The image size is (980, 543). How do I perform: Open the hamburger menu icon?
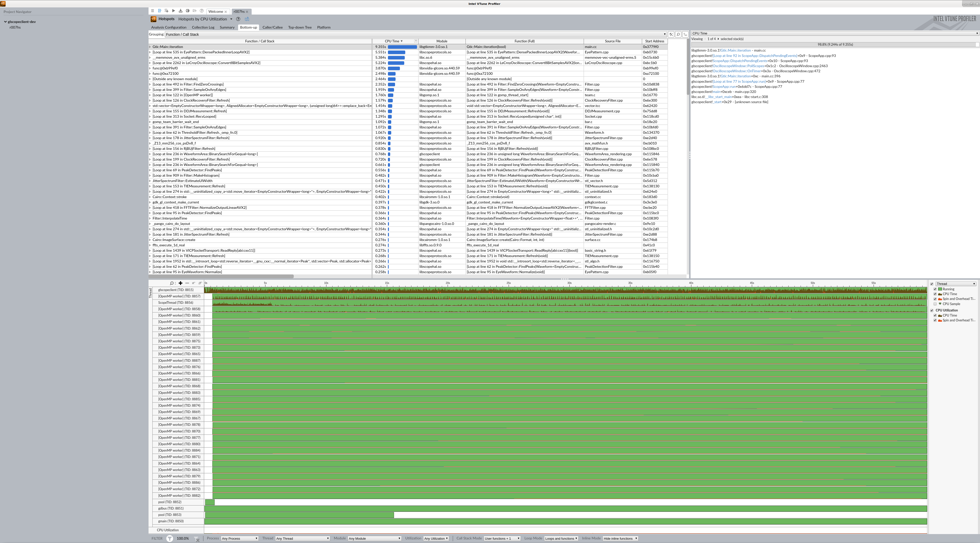tap(153, 11)
